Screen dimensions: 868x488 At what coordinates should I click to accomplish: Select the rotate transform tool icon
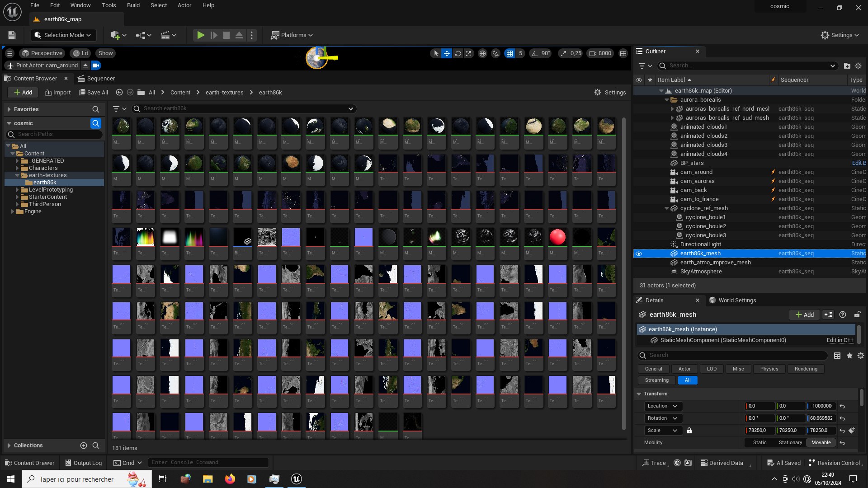click(x=458, y=53)
